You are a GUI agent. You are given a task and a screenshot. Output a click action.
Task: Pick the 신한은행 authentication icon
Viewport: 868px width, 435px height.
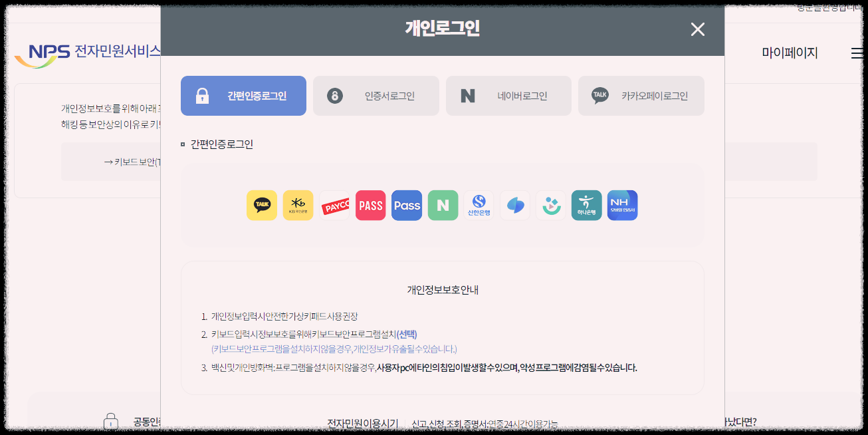pyautogui.click(x=479, y=205)
